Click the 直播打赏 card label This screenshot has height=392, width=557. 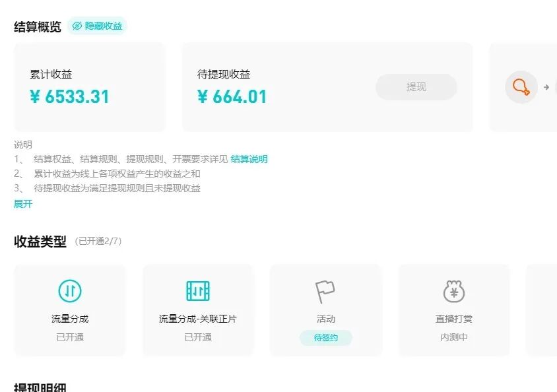coord(453,319)
